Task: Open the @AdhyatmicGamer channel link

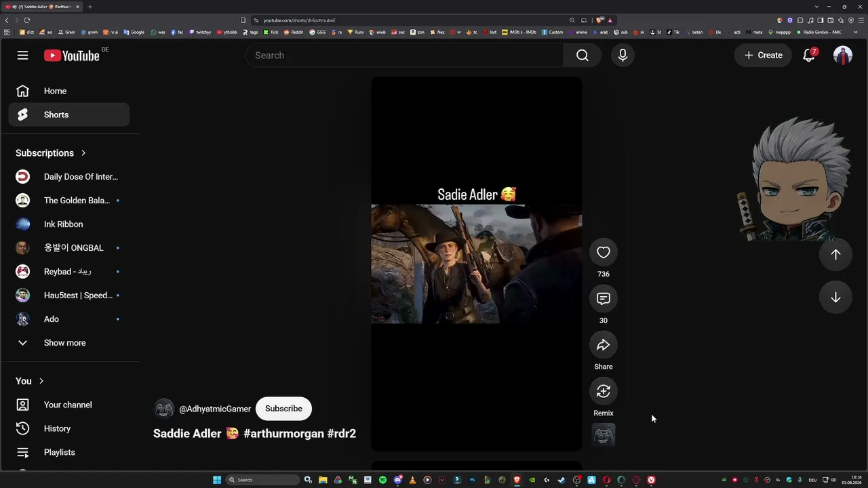Action: [215, 409]
